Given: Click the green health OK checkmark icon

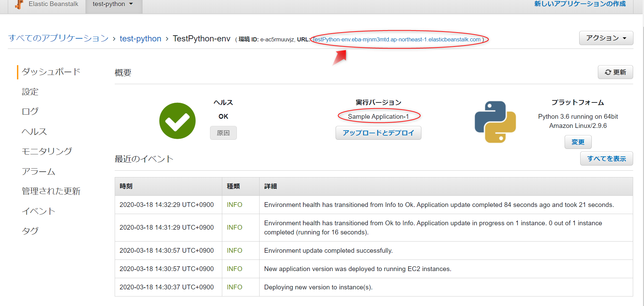Looking at the screenshot, I should (177, 121).
